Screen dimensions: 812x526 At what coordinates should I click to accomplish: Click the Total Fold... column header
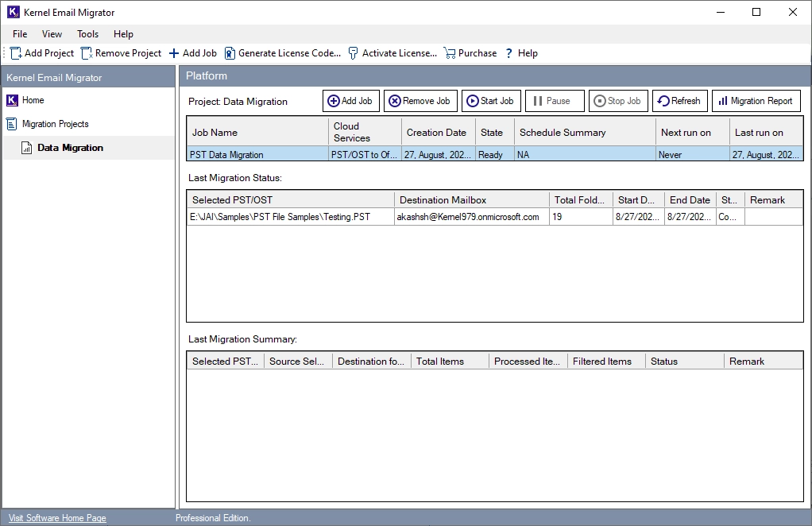pyautogui.click(x=581, y=200)
